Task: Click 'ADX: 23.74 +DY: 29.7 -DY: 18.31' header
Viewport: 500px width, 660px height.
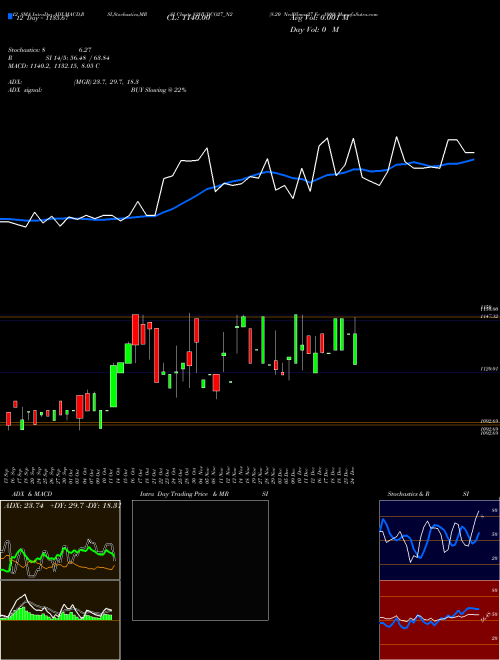Action: pos(62,506)
